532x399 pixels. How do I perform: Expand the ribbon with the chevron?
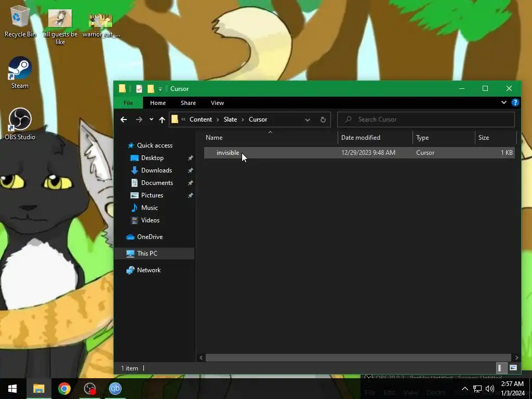[504, 102]
